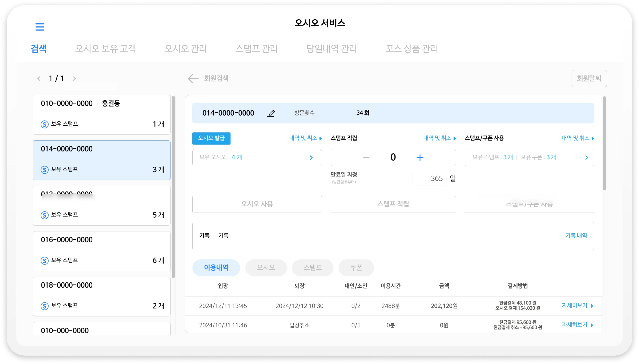Open 오시오 보유 고객 tab
Viewport: 639px width, 364px height.
tap(105, 49)
